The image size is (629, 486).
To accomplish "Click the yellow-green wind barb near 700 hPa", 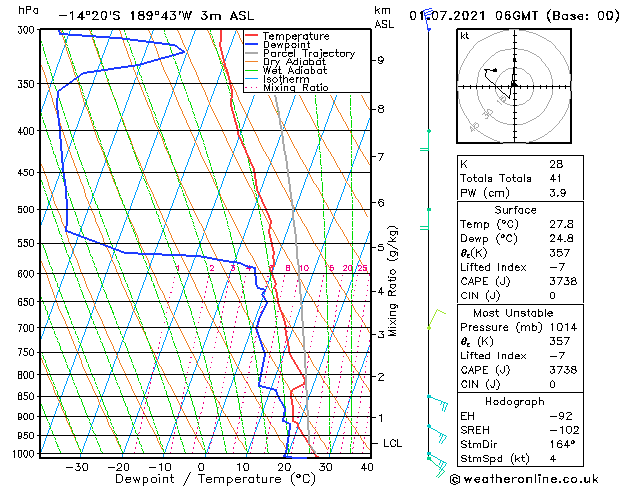I will pos(436,319).
